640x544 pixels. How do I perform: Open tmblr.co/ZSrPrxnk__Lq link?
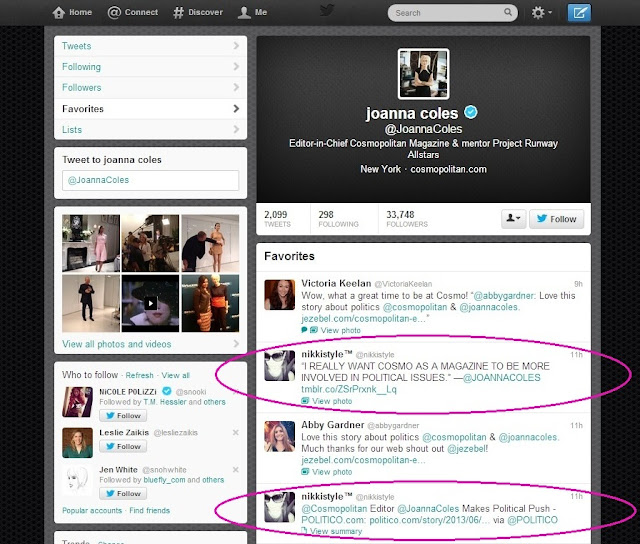click(349, 389)
